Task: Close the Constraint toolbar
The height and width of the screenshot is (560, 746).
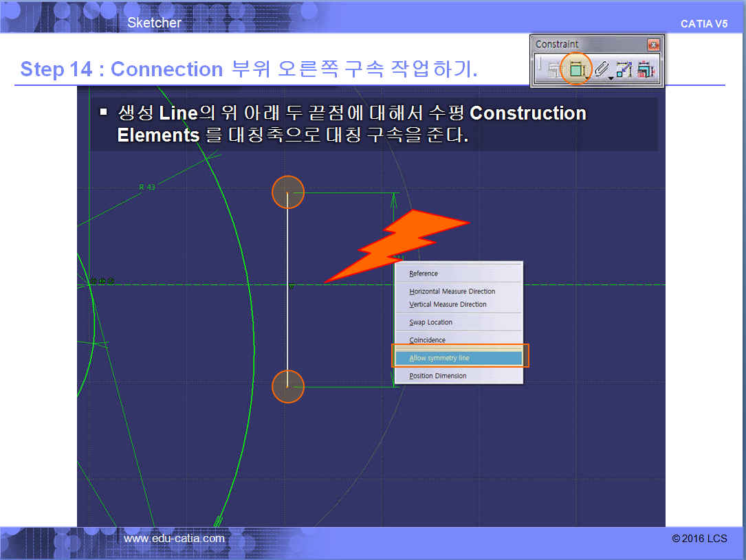Action: click(x=653, y=45)
